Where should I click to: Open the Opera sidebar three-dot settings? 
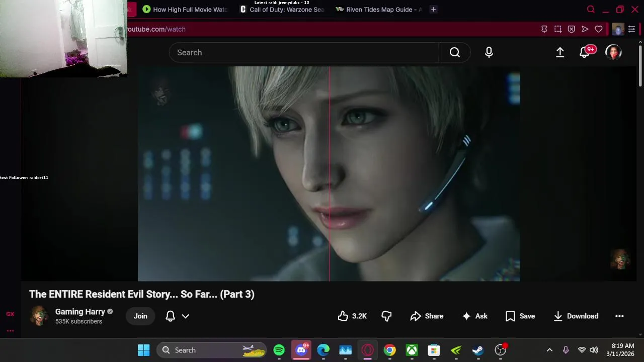pyautogui.click(x=10, y=331)
